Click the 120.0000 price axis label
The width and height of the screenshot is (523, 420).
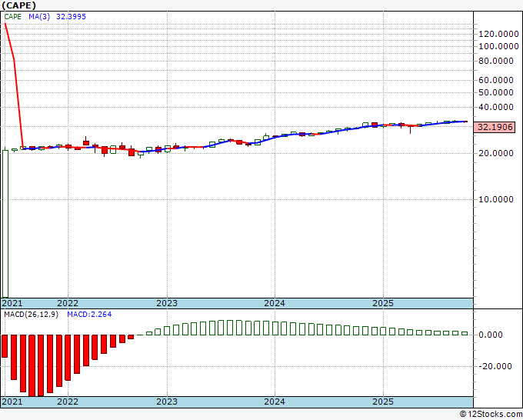[x=498, y=34]
